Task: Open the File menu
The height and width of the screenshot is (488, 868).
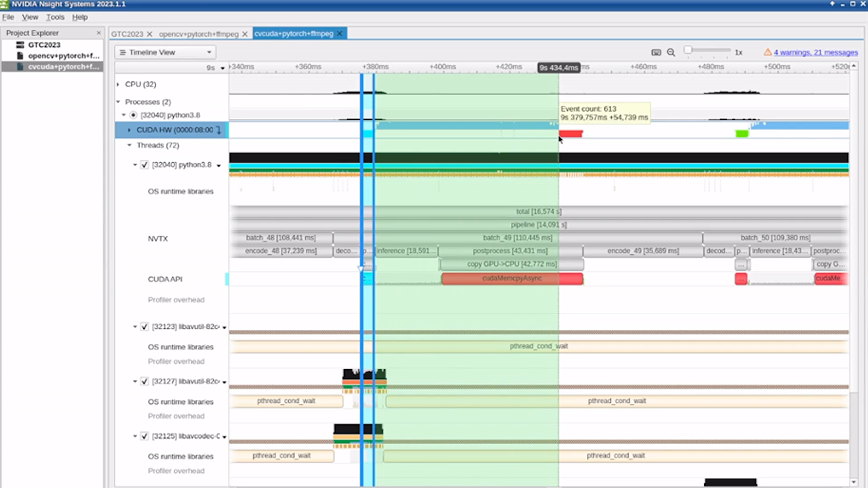Action: click(x=8, y=17)
